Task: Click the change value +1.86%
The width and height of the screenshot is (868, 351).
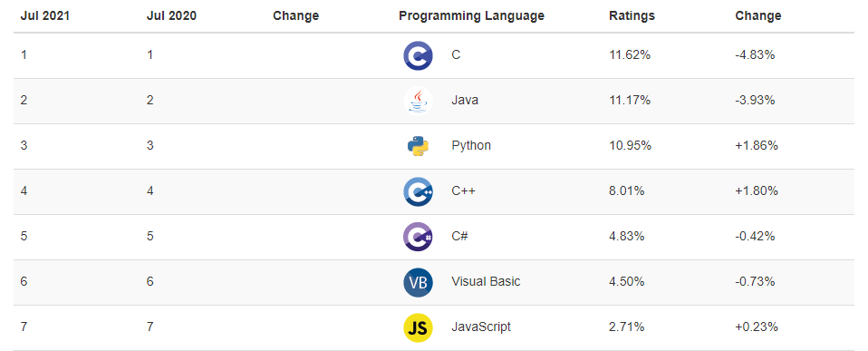Action: pyautogui.click(x=757, y=146)
